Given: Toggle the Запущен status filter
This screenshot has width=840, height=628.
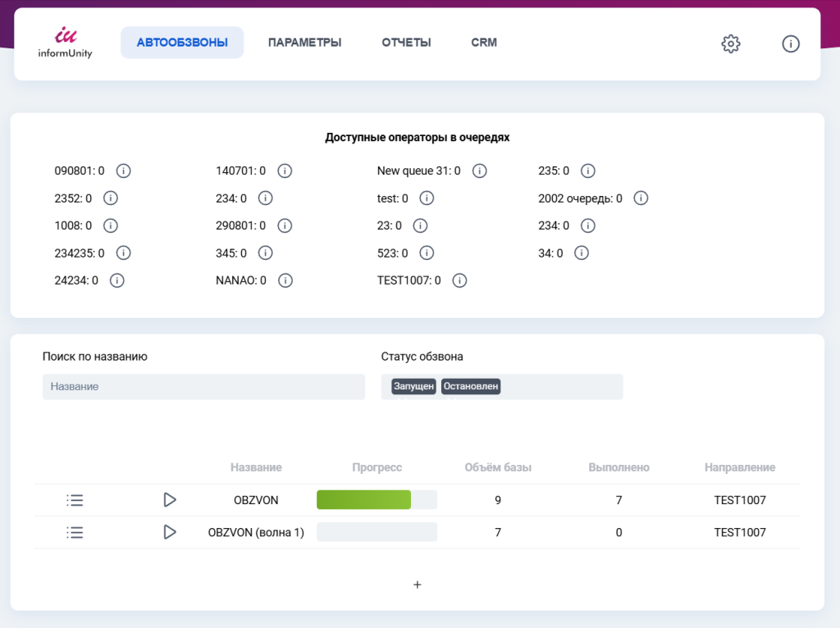Looking at the screenshot, I should (413, 386).
